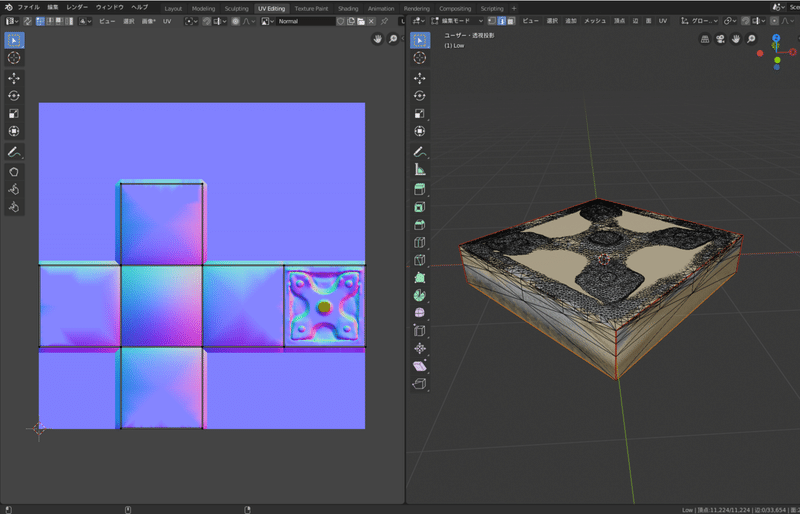Open the ファイル menu
800x514 pixels.
click(29, 8)
